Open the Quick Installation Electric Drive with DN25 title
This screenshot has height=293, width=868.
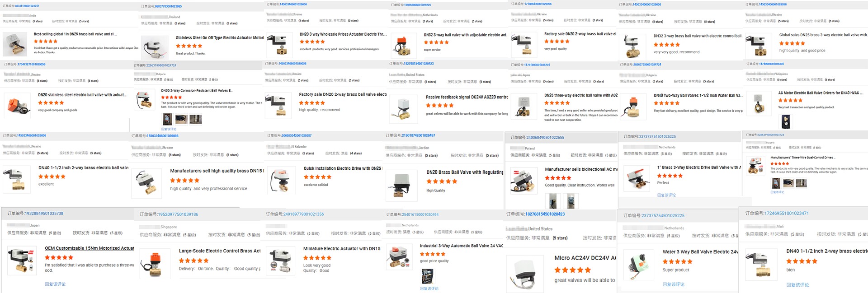[x=342, y=168]
